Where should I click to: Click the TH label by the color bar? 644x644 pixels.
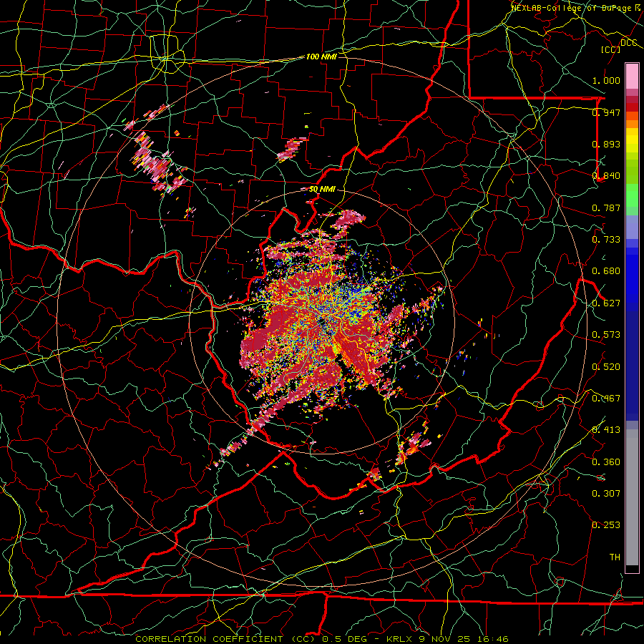click(615, 557)
